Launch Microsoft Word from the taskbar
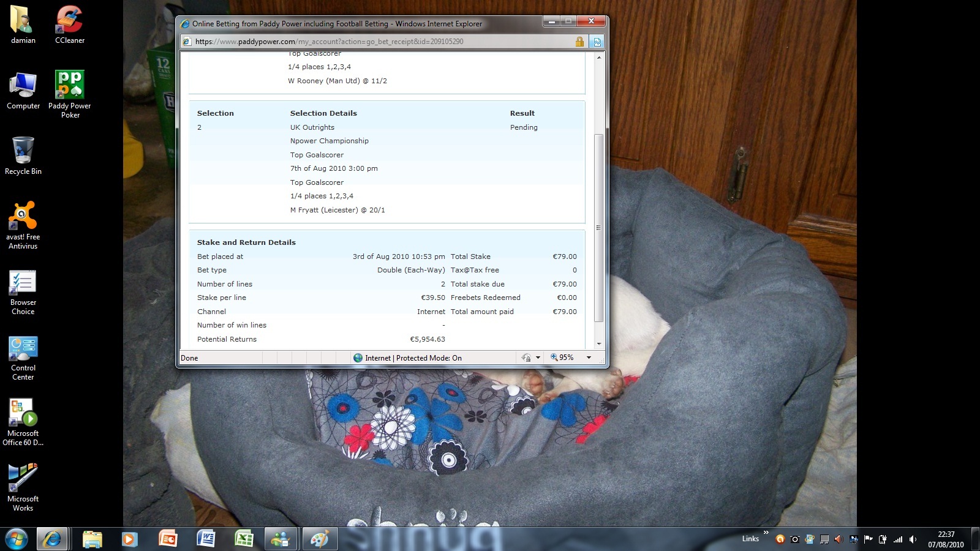 click(206, 539)
